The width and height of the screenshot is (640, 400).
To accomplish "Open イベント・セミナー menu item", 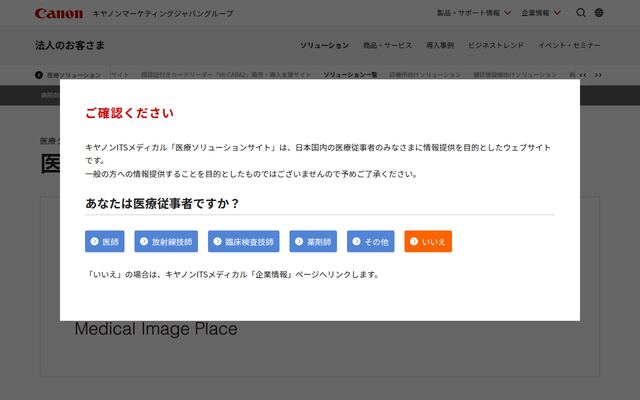I will 569,45.
